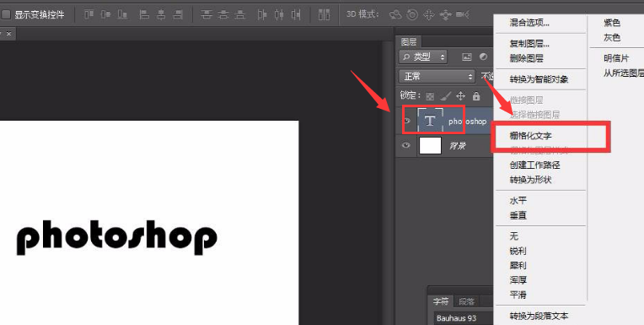Viewport: 644px width, 325px height.
Task: Click the distribute bottom edges icon
Action: click(240, 15)
